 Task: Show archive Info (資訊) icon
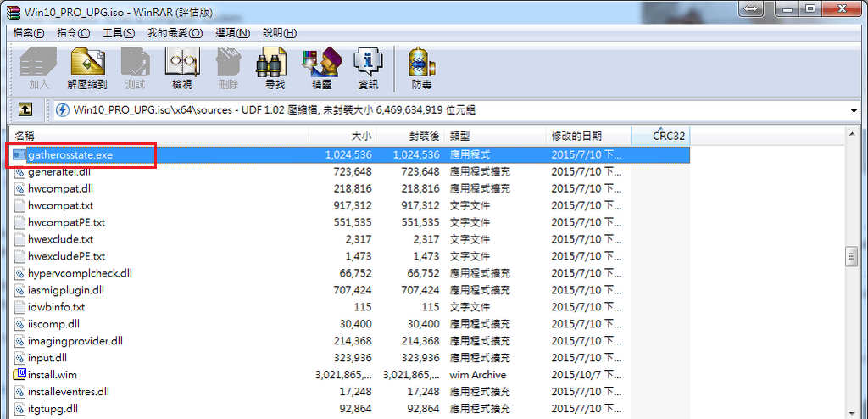click(368, 69)
